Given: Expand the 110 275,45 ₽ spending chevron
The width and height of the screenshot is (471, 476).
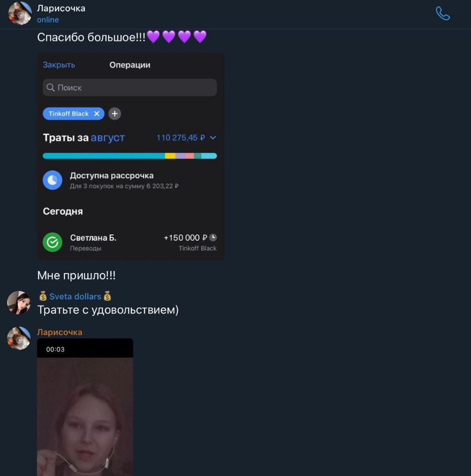Looking at the screenshot, I should coord(213,138).
